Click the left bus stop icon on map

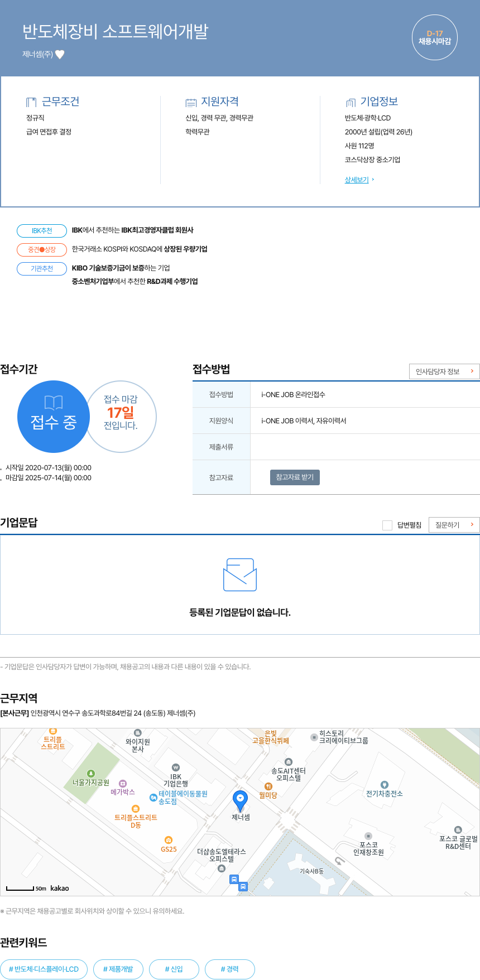tap(234, 880)
